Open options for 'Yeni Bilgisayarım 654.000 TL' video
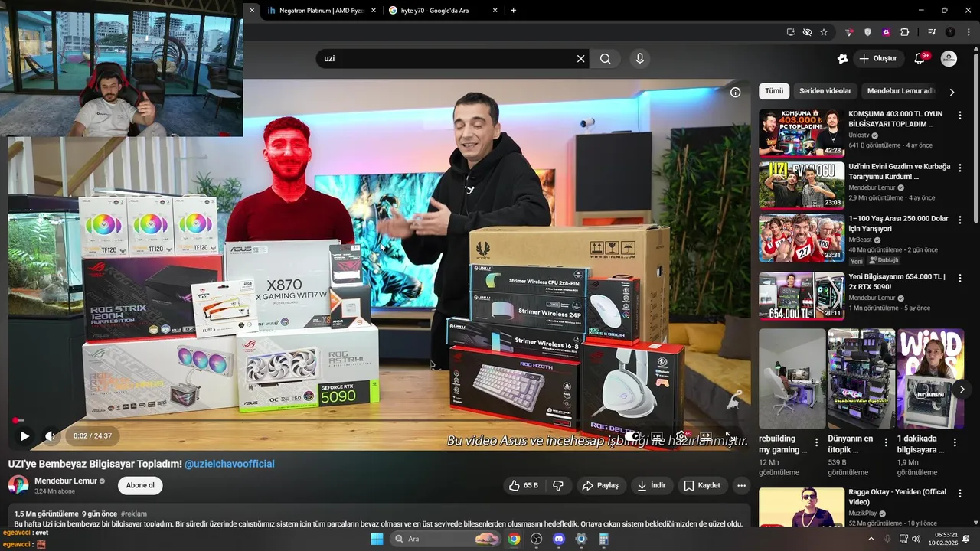This screenshot has height=551, width=980. [960, 277]
